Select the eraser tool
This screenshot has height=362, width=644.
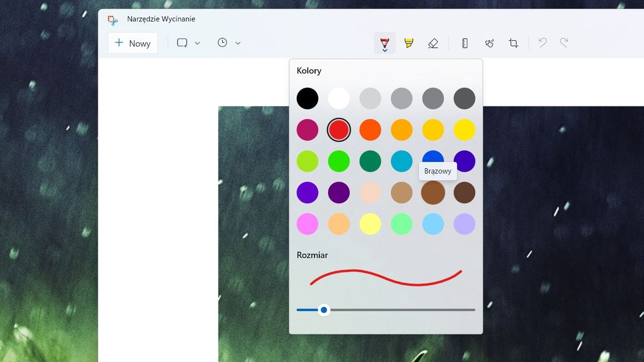pos(433,43)
